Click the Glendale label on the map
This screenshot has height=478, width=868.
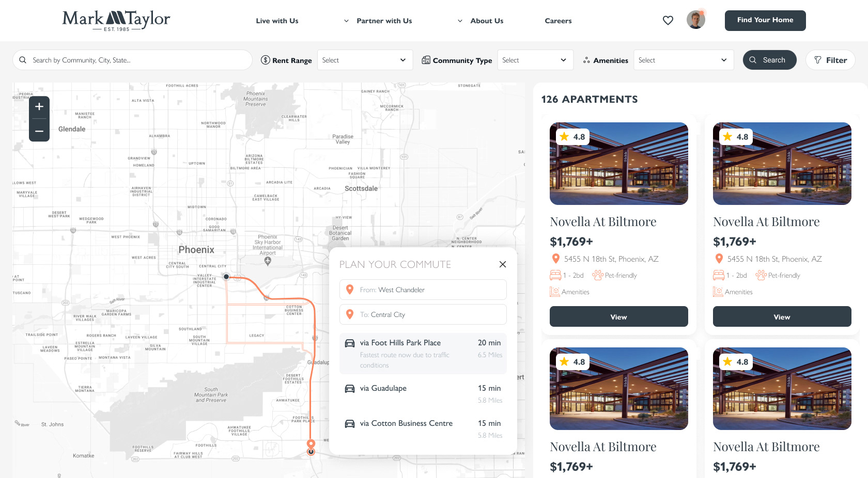[x=72, y=129]
